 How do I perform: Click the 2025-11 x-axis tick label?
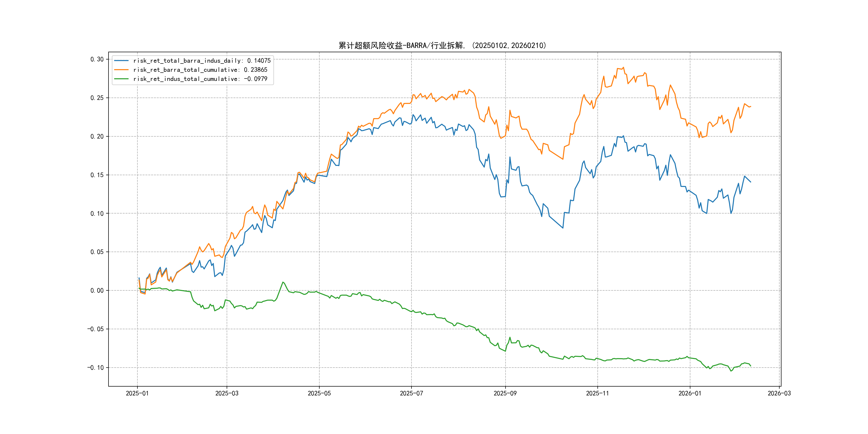point(597,393)
